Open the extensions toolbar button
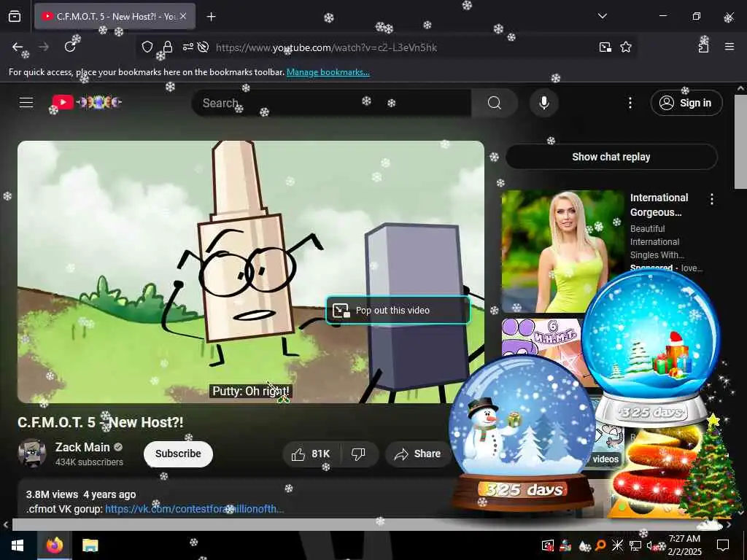The image size is (747, 560). coord(703,47)
